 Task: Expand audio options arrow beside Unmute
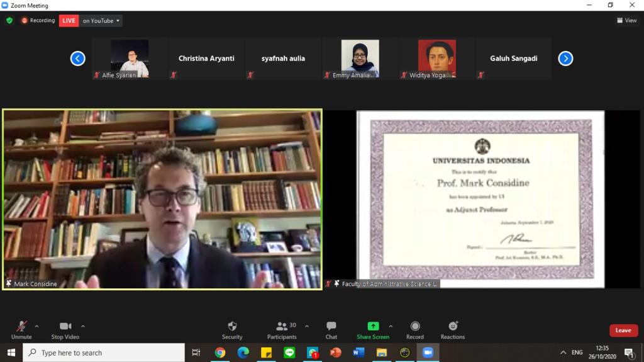36,326
